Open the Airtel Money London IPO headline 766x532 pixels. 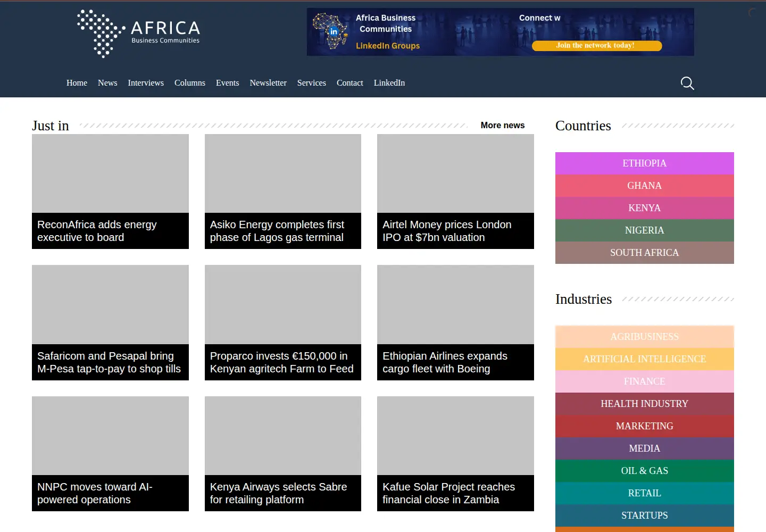[x=455, y=231]
